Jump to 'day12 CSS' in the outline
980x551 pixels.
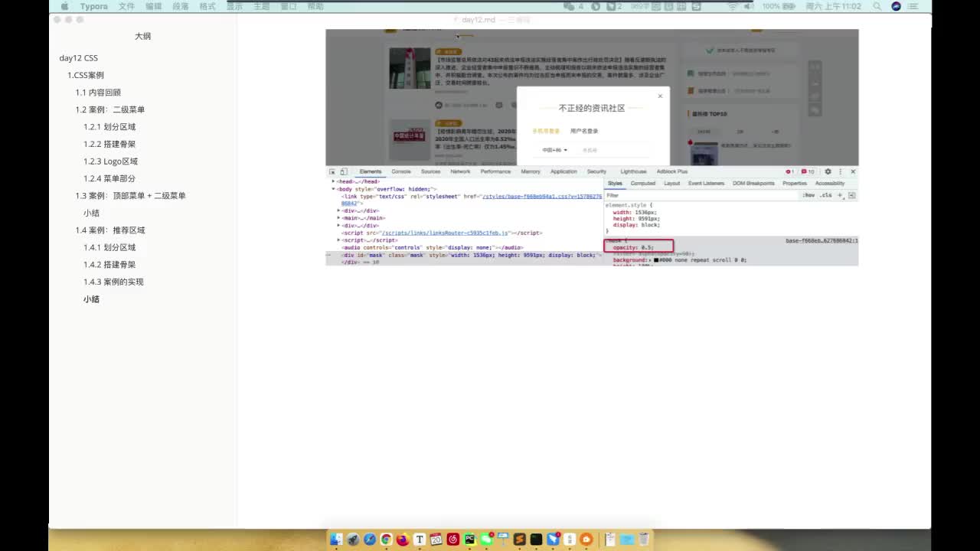click(79, 58)
